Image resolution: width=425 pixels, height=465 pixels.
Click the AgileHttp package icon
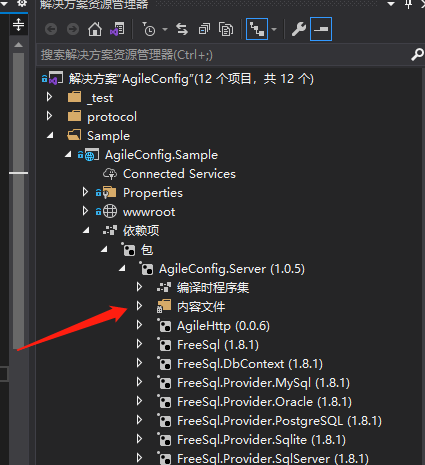click(x=164, y=326)
